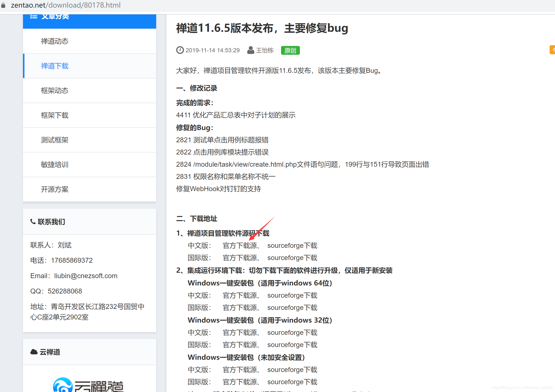Click 官方下载源 for 未加安全设置 国际版
Screen dimensions: 555x392
coord(240,382)
